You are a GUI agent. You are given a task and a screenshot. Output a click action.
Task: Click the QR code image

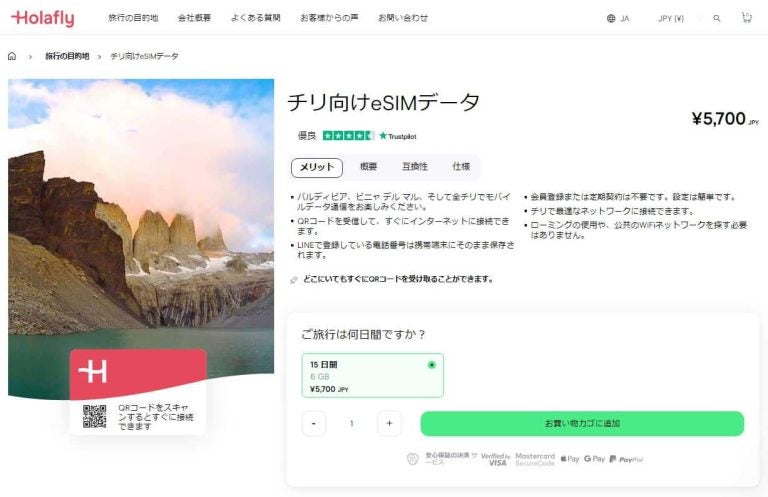[x=95, y=416]
